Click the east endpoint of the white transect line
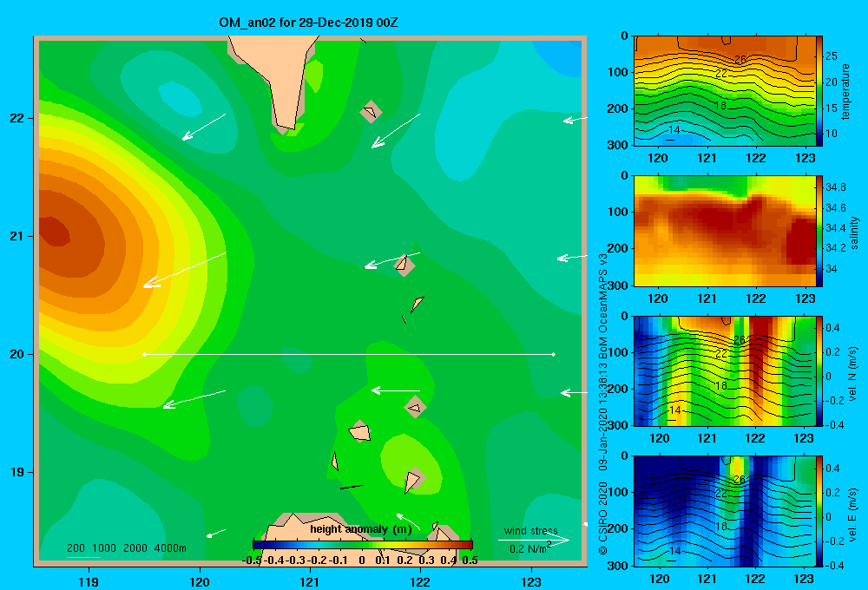The image size is (868, 590). (554, 354)
